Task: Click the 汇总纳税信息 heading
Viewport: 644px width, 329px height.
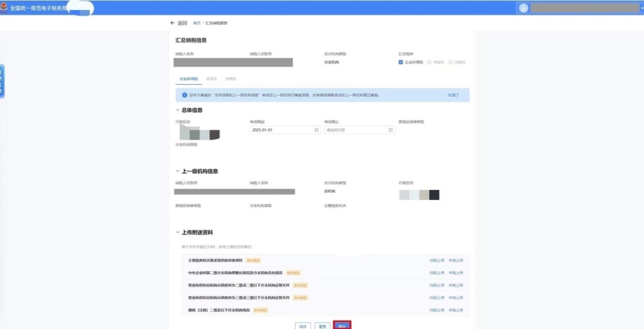Action: pos(191,40)
